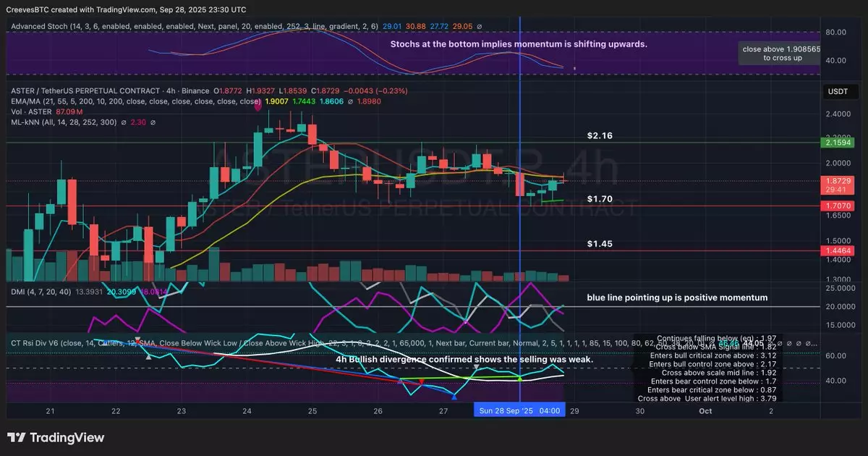The width and height of the screenshot is (868, 456).
Task: Click the ∅ symbol at the end of the ML-kNN legend
Action: [x=123, y=123]
